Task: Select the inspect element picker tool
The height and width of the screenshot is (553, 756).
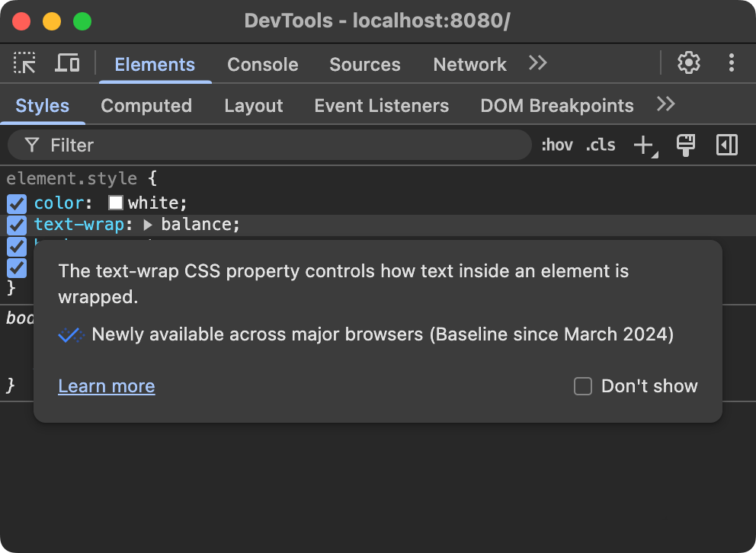Action: [x=24, y=64]
